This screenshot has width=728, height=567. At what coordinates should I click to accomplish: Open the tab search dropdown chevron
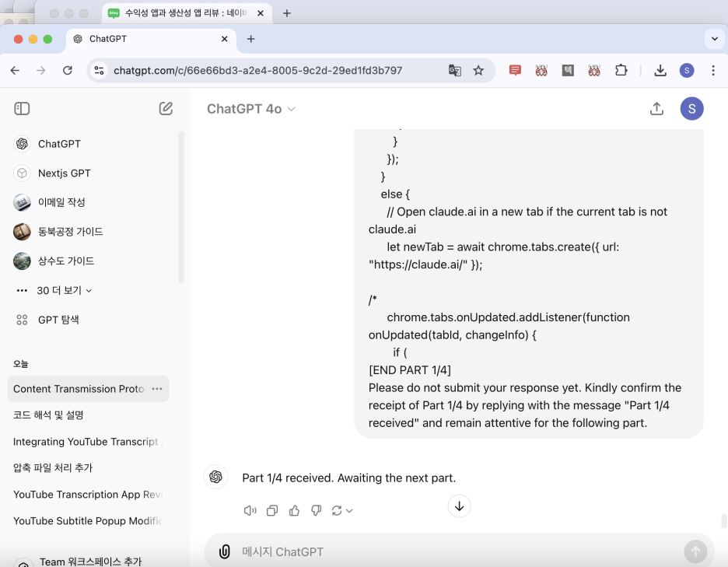point(715,39)
